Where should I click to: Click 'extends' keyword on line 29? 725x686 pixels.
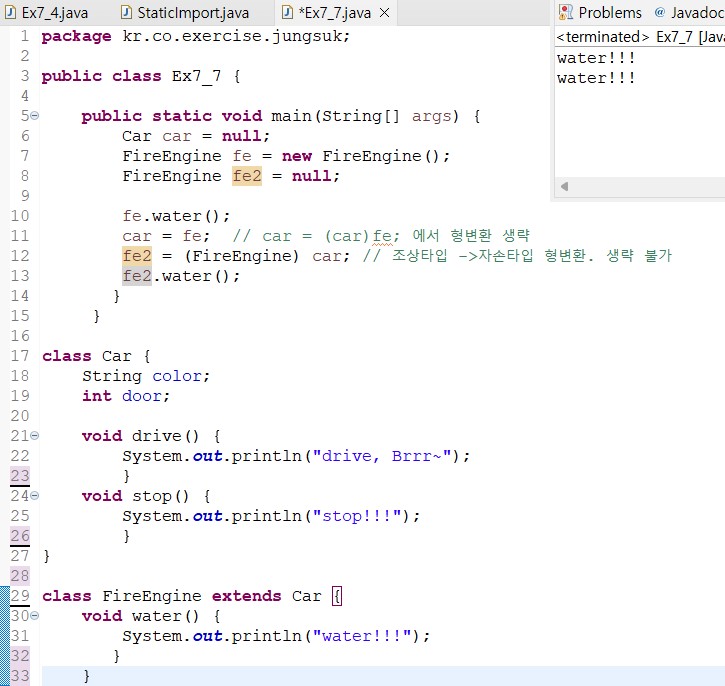(246, 596)
